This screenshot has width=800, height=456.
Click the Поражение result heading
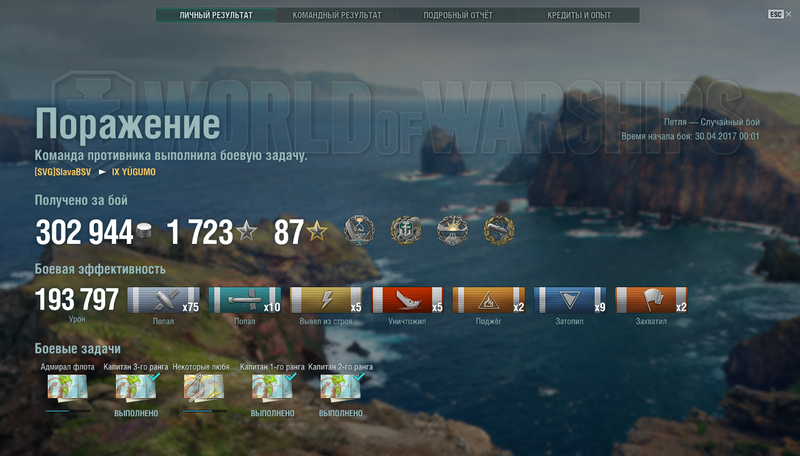128,124
